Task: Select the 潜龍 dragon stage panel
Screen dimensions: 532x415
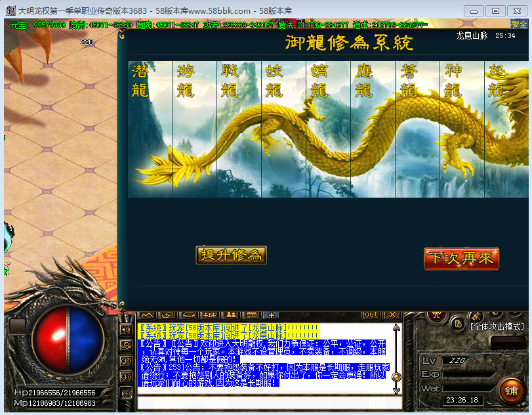Action: [150, 129]
